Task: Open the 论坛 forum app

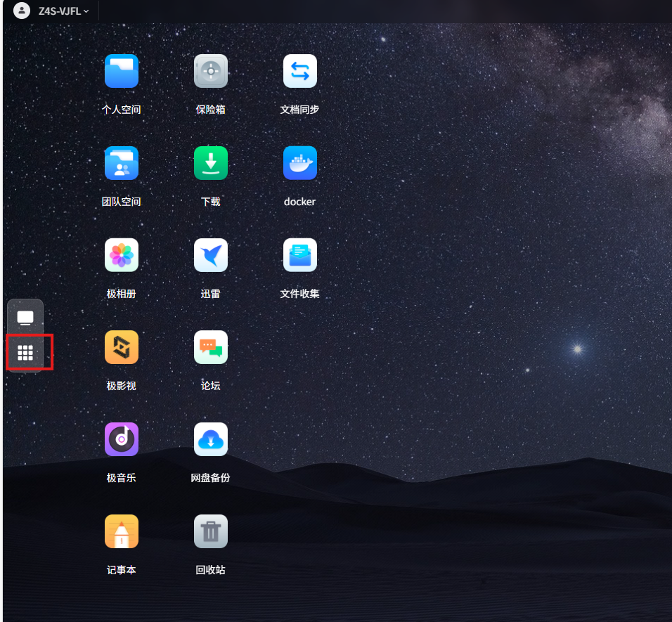Action: click(x=210, y=347)
